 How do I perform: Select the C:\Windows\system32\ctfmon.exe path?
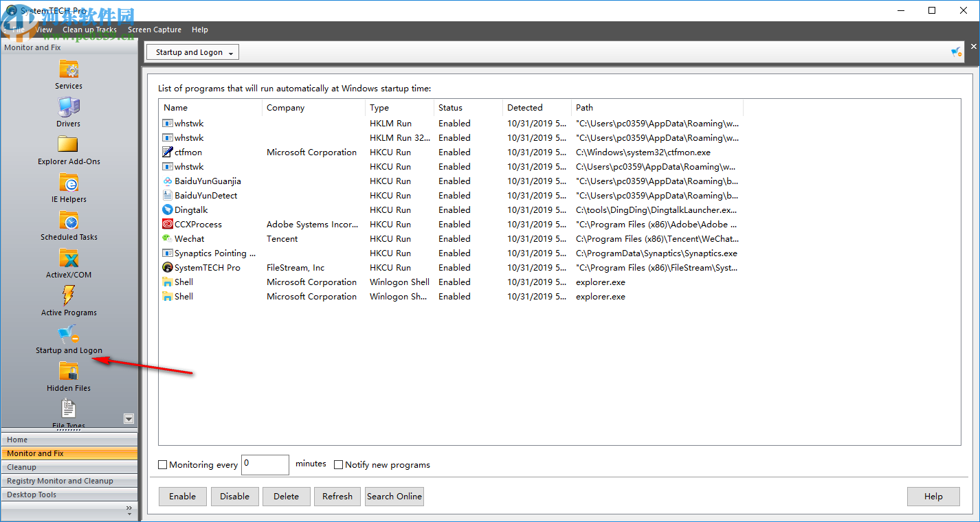click(643, 152)
